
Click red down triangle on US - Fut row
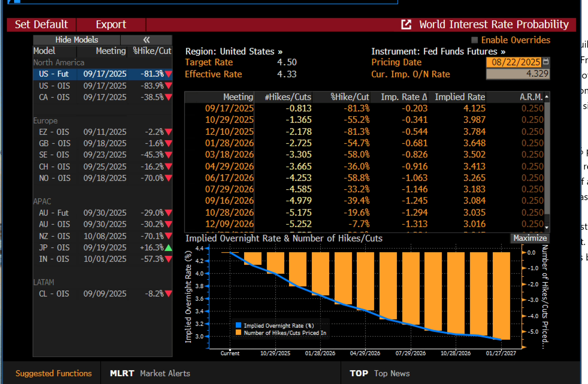[168, 74]
